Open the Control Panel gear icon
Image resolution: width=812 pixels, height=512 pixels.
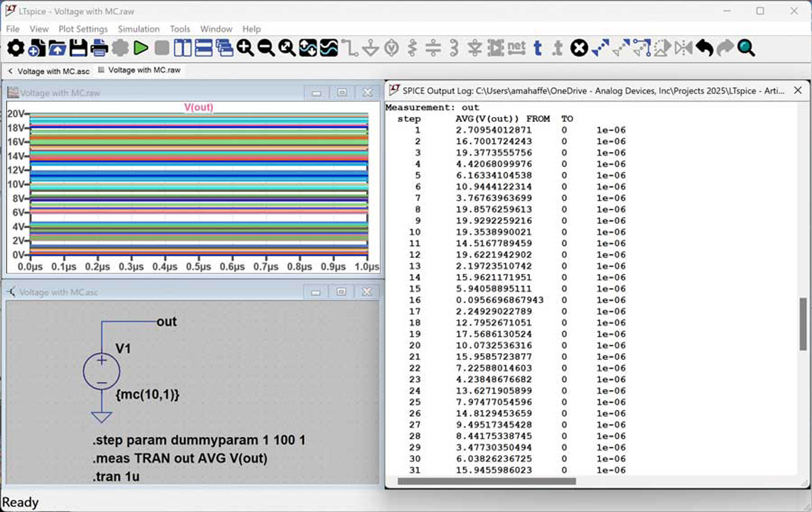[x=16, y=48]
